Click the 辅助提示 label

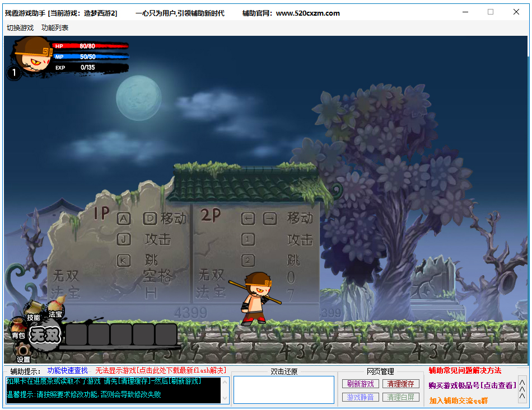[x=25, y=371]
